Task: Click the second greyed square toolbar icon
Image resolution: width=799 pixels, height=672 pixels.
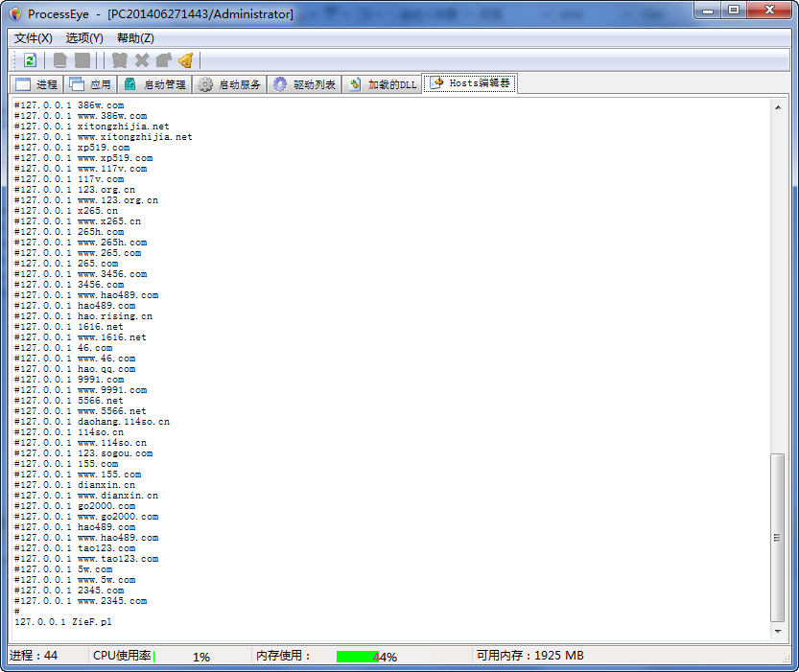Action: coord(82,60)
